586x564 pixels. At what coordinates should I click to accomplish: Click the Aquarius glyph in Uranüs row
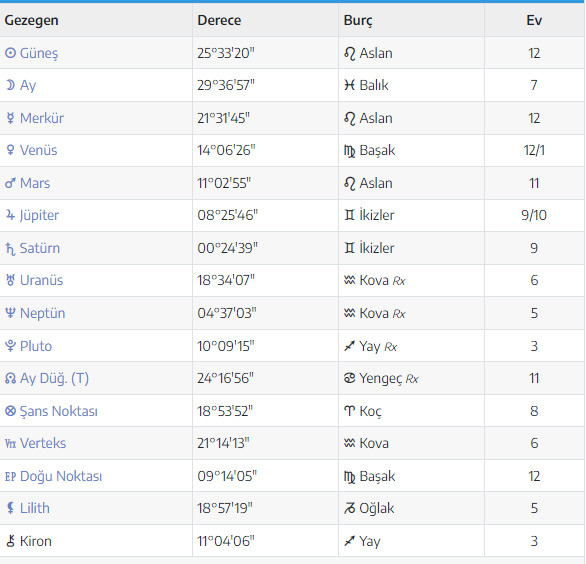pos(349,280)
